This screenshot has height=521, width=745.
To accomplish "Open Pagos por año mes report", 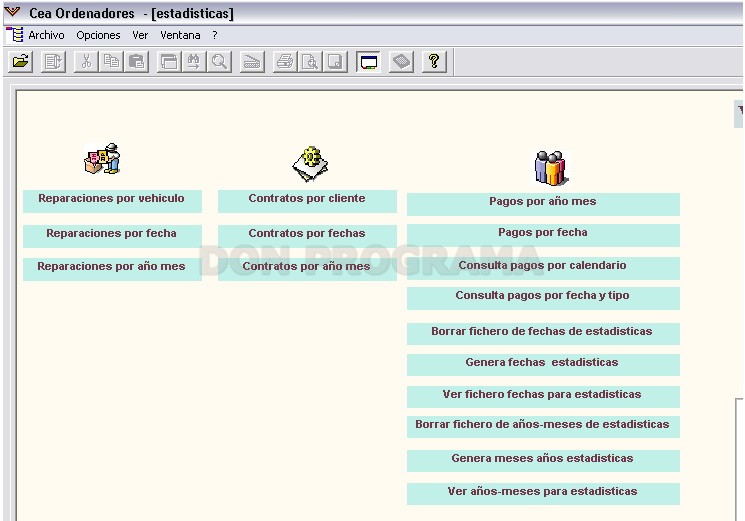I will pyautogui.click(x=543, y=204).
